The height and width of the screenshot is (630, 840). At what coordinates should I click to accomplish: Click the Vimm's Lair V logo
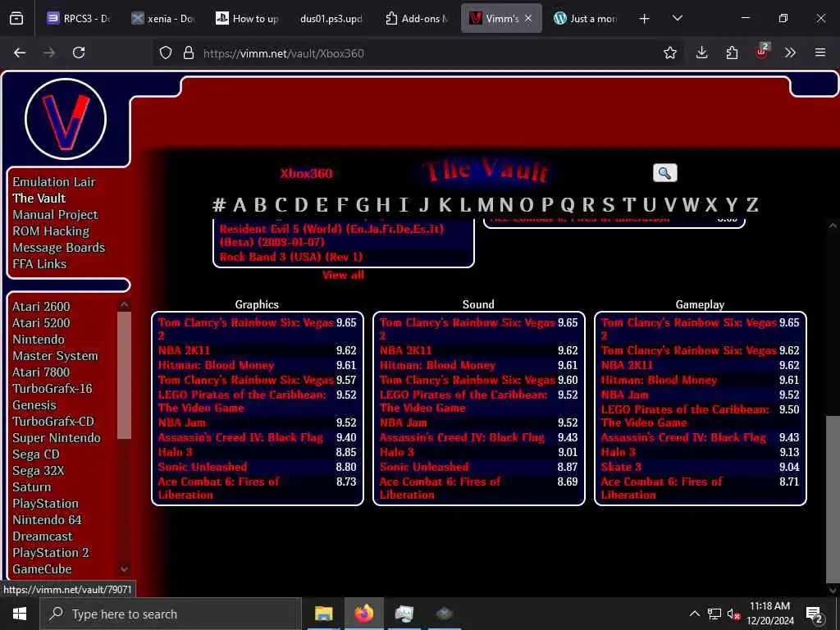click(x=66, y=119)
